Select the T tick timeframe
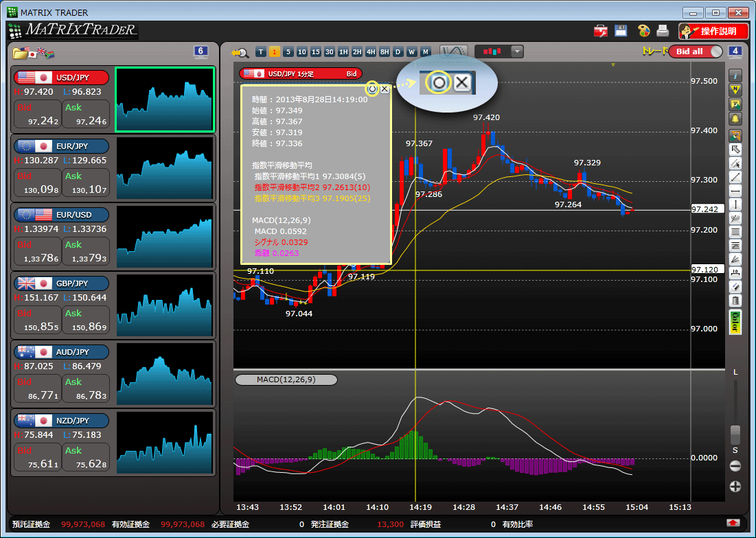 click(261, 52)
